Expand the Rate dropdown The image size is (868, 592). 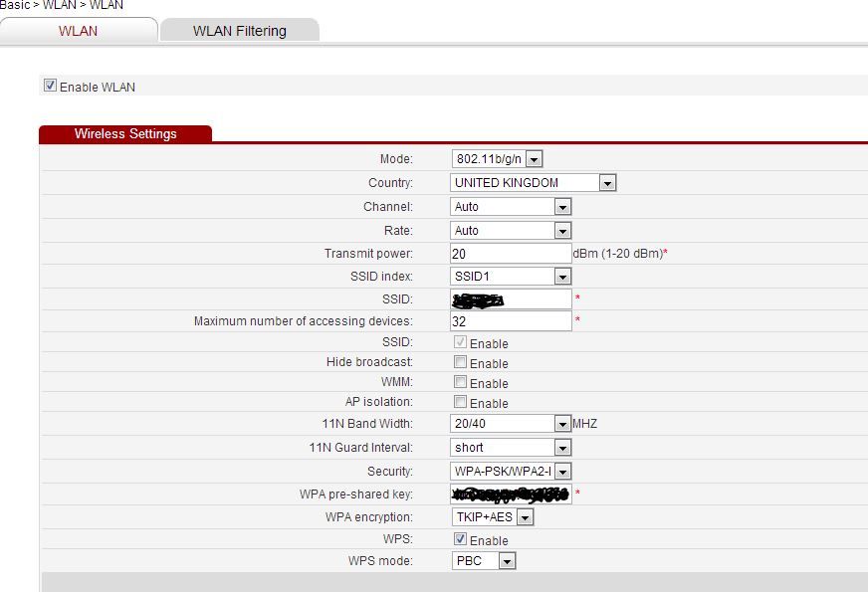(x=511, y=230)
